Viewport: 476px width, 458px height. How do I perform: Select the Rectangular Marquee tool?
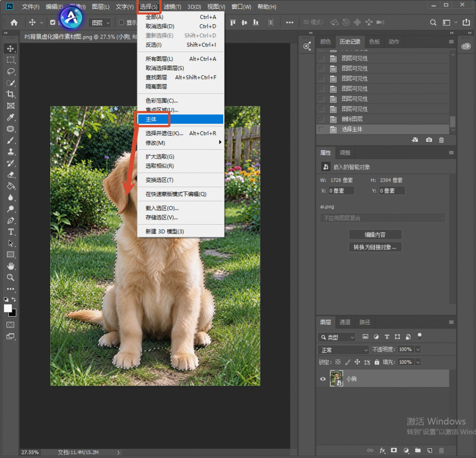11,60
